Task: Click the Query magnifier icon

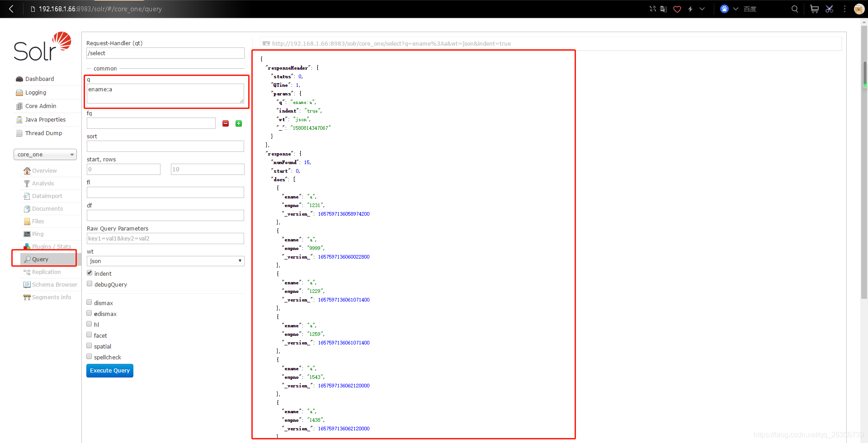Action: 27,259
